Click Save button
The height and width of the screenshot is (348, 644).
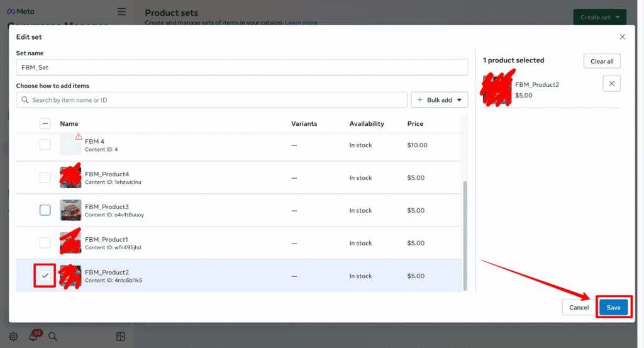point(613,307)
